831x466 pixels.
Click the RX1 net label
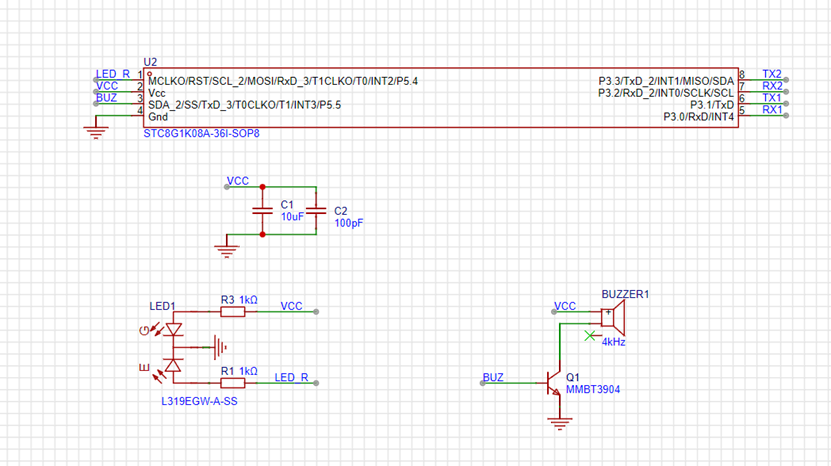click(x=772, y=110)
